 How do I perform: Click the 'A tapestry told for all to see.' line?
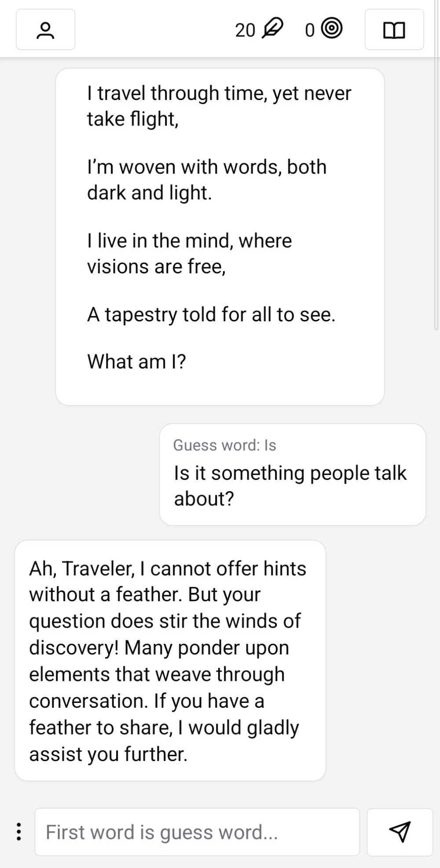pyautogui.click(x=211, y=314)
